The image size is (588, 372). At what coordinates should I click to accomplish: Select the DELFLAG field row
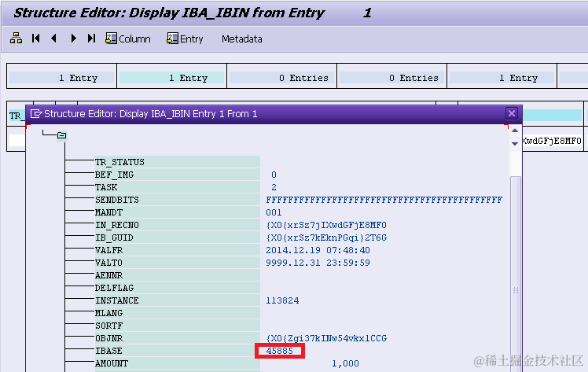click(178, 288)
